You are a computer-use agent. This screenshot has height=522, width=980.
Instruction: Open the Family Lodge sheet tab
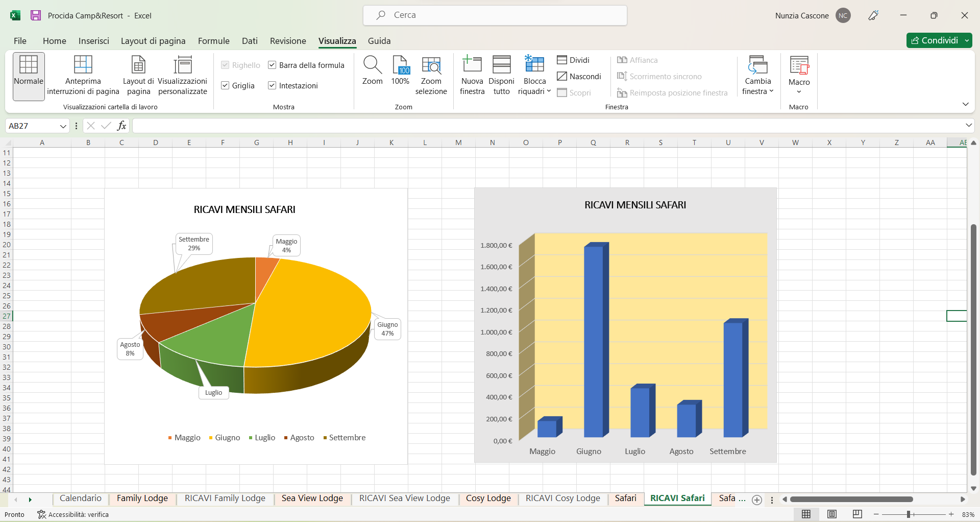coord(142,499)
